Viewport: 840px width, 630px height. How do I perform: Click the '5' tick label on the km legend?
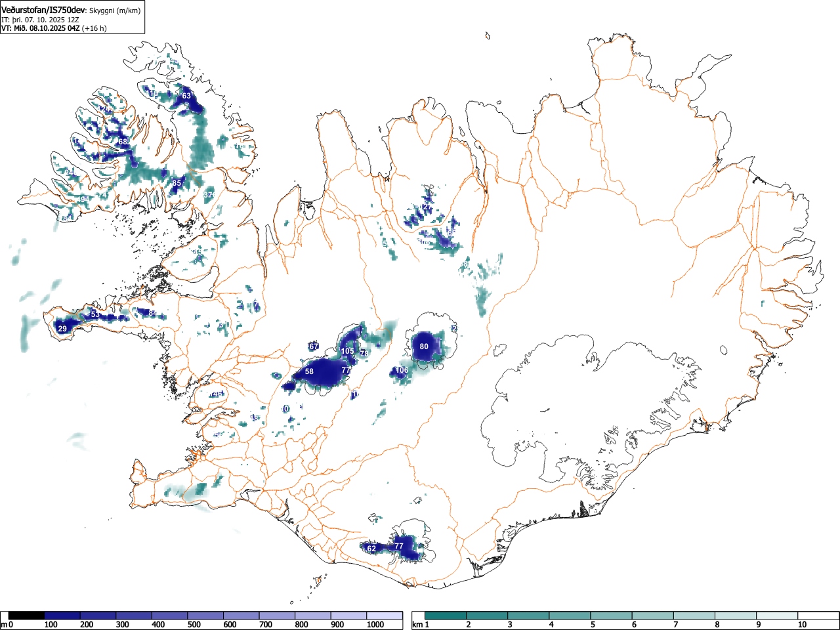(592, 625)
